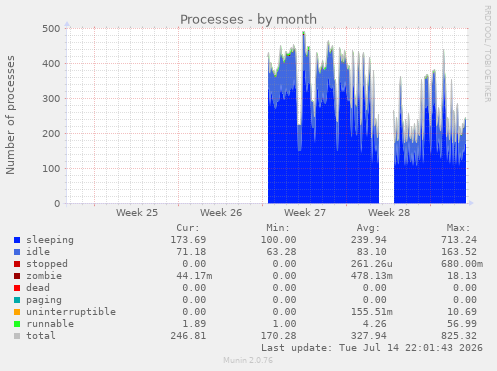Click the 300 y-axis value
This screenshot has height=371, width=497.
pos(51,99)
